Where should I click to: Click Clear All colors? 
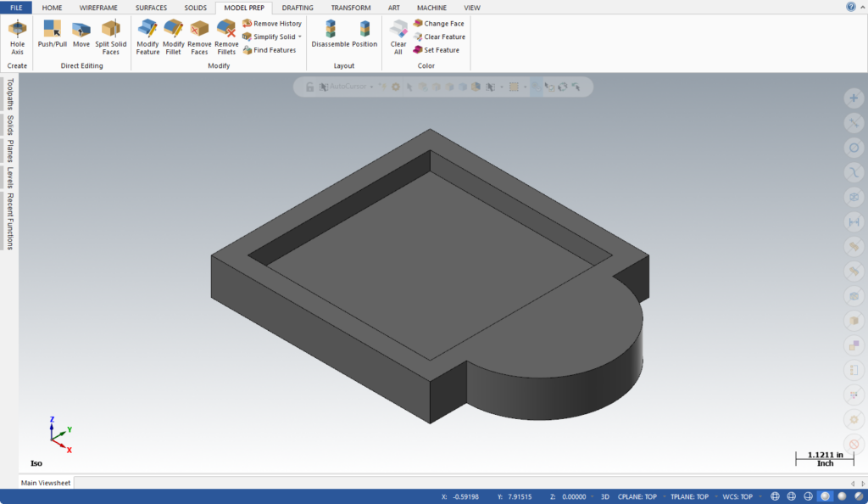[x=398, y=37]
